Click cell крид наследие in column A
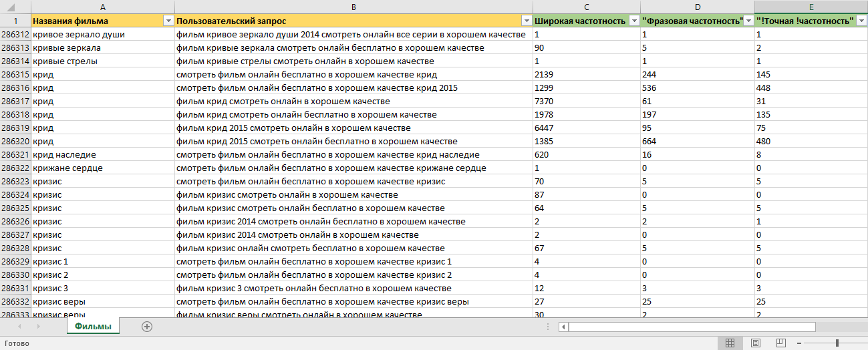This screenshot has height=350, width=868. tap(103, 155)
